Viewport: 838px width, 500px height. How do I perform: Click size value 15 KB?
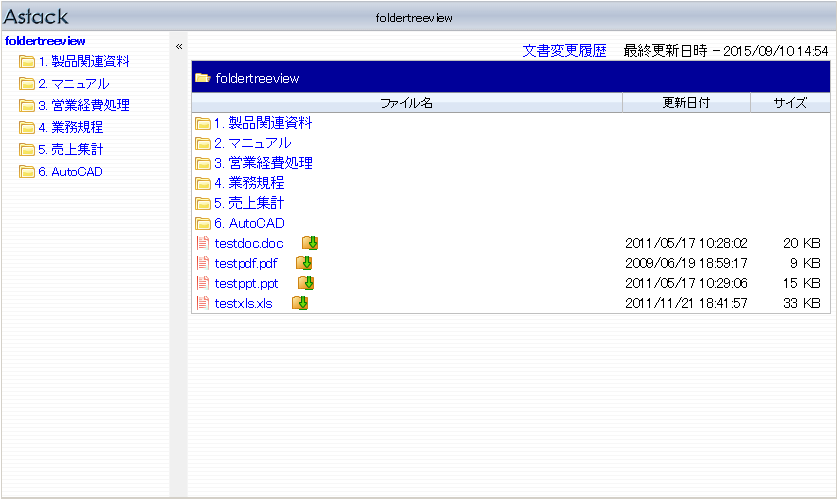[802, 284]
